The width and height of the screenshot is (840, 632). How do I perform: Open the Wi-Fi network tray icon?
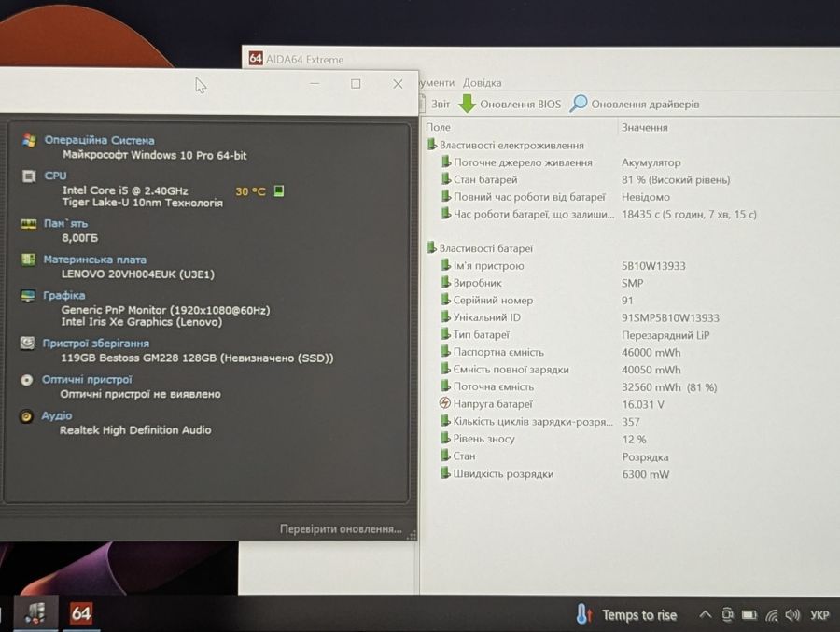[x=772, y=615]
